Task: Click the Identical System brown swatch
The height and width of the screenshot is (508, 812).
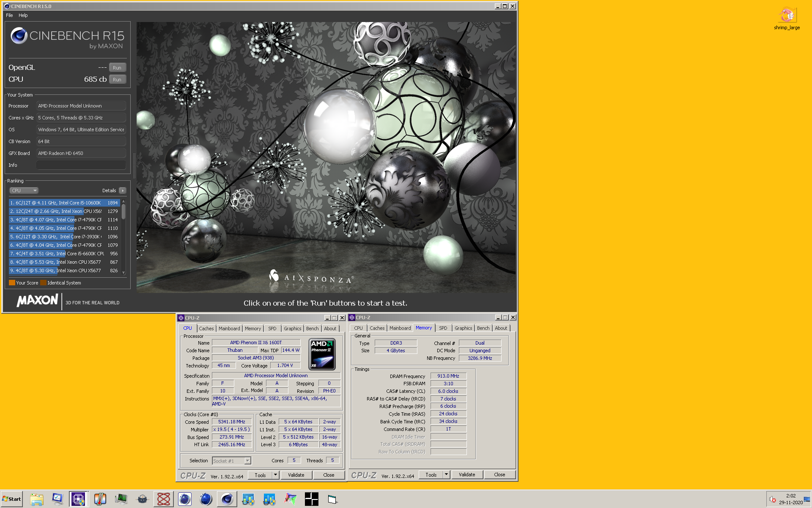Action: pos(43,283)
